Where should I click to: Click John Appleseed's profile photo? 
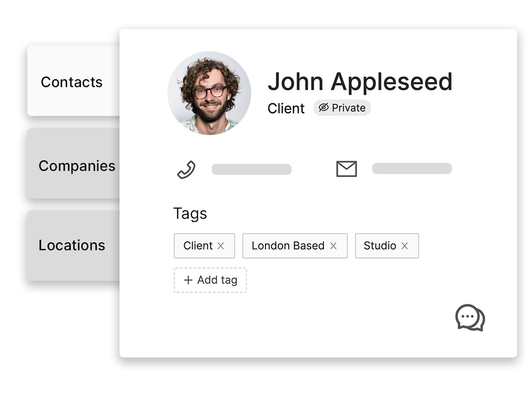click(209, 93)
